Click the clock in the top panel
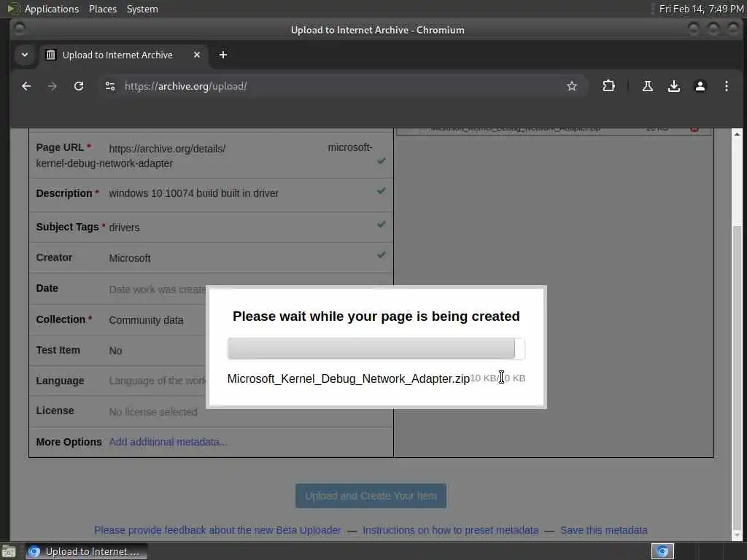The height and width of the screenshot is (560, 747). [701, 9]
